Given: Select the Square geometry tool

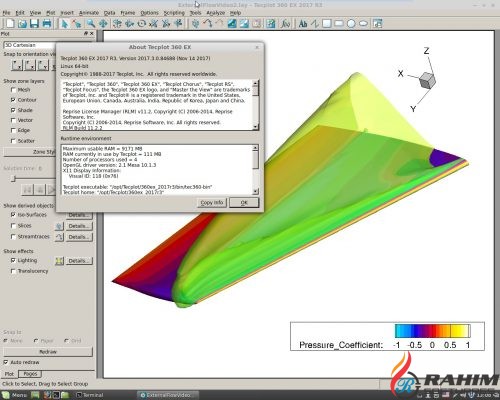Looking at the screenshot, I should [x=327, y=24].
